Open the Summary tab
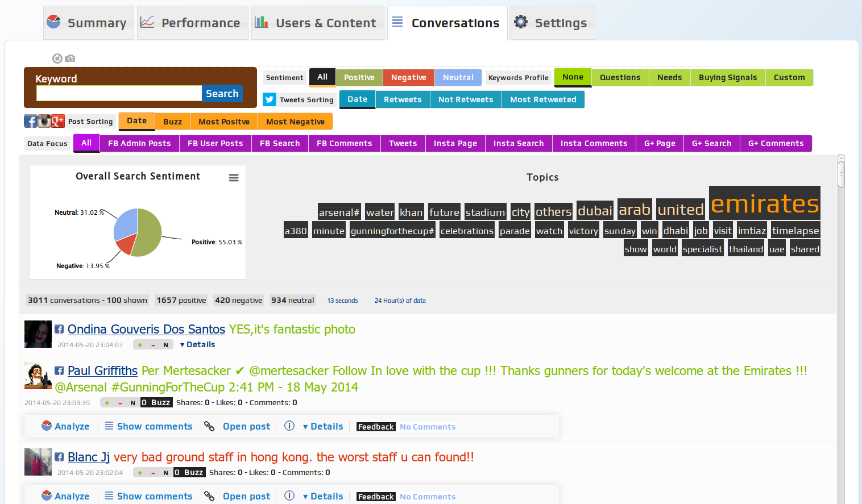Screen dimensions: 862x504 pos(89,23)
